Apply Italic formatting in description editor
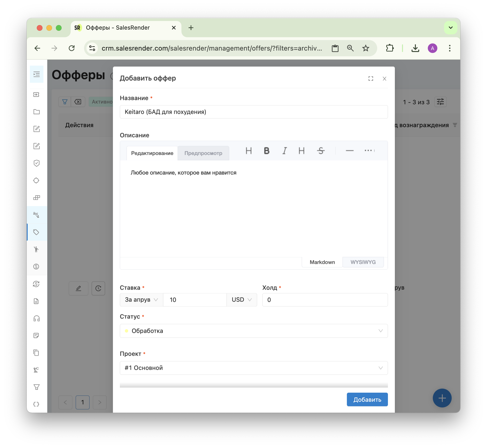This screenshot has height=448, width=487. point(284,151)
